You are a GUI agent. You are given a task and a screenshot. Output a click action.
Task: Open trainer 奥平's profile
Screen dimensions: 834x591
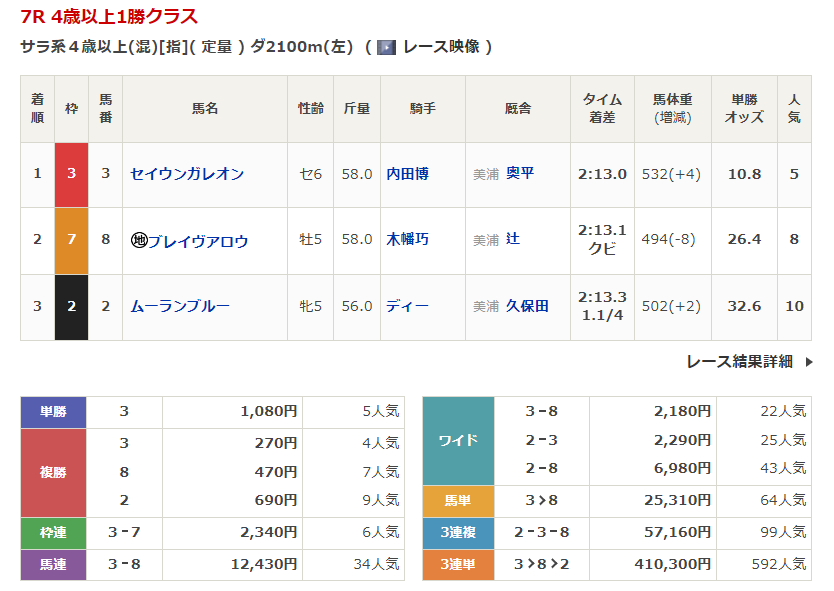(520, 174)
